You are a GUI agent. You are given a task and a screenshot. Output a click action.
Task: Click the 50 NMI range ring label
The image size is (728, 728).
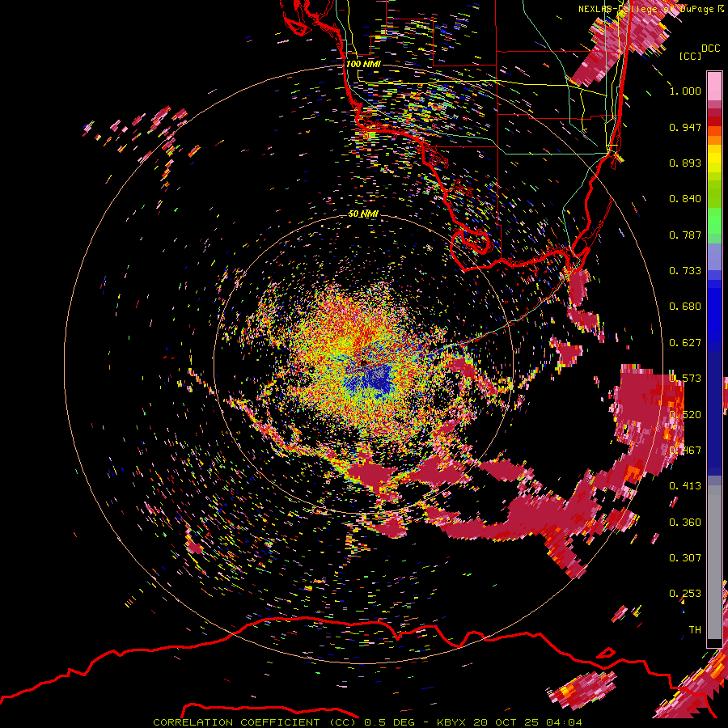363,214
